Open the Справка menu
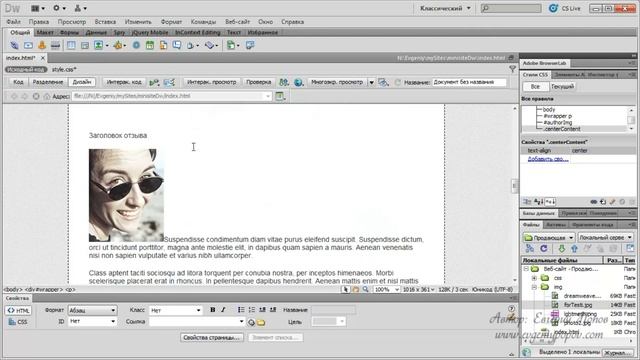Image resolution: width=640 pixels, height=360 pixels. pos(292,22)
